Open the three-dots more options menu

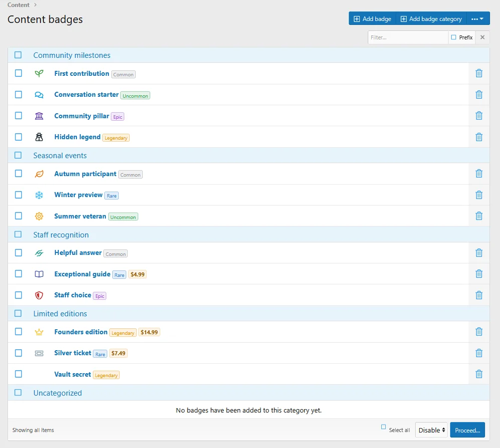coord(478,19)
